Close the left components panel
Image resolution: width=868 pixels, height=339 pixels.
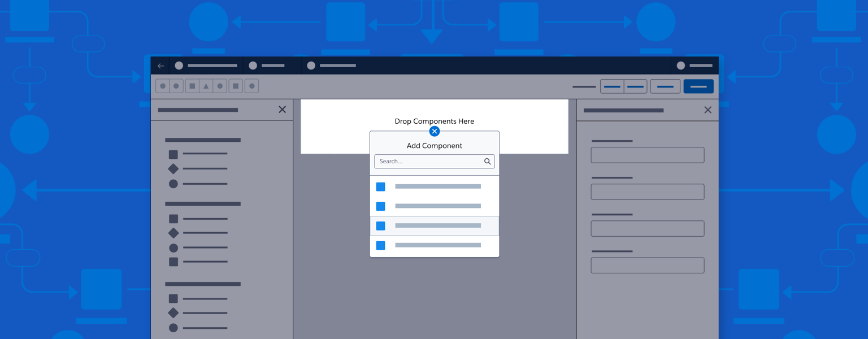point(282,109)
